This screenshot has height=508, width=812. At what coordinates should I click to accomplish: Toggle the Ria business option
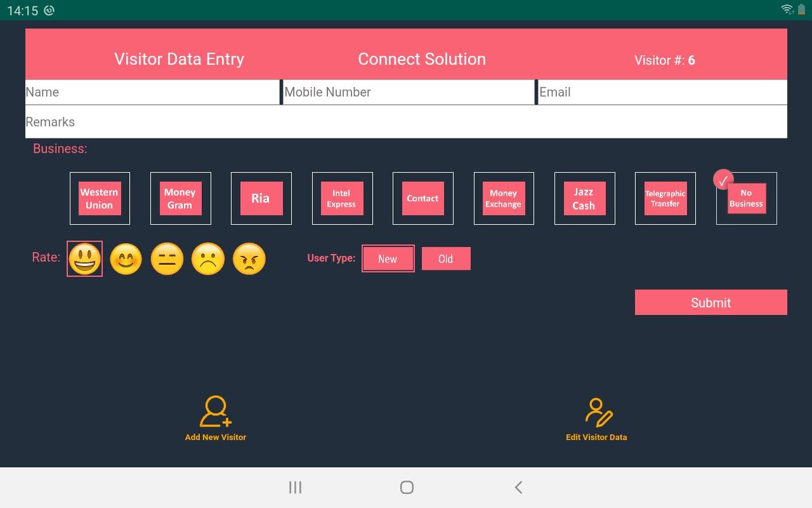tap(261, 198)
